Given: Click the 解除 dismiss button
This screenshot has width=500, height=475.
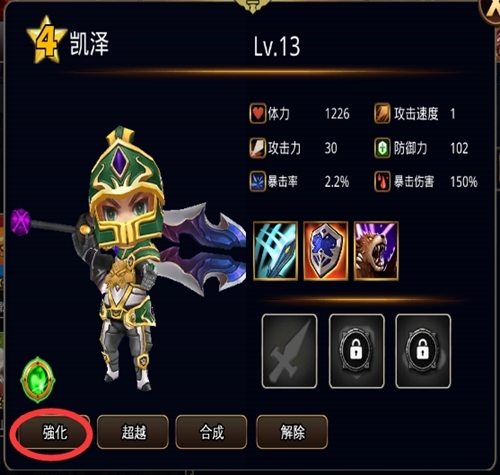Looking at the screenshot, I should coord(292,432).
